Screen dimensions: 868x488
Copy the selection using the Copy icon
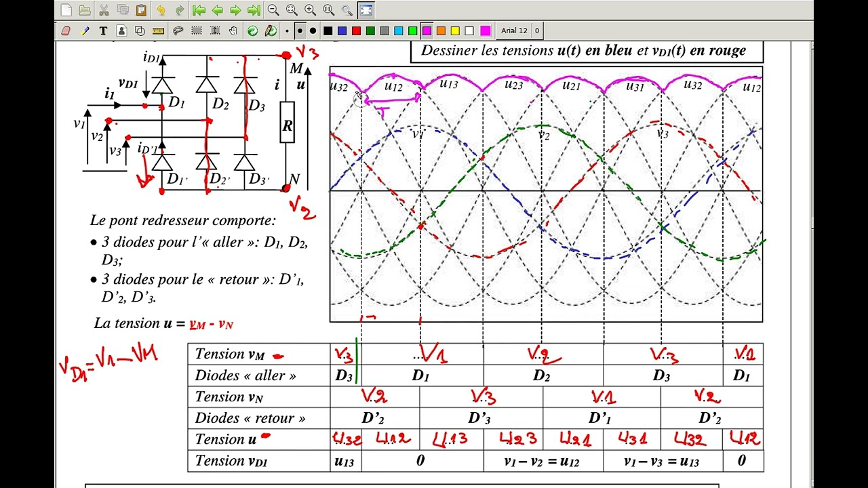tap(122, 10)
